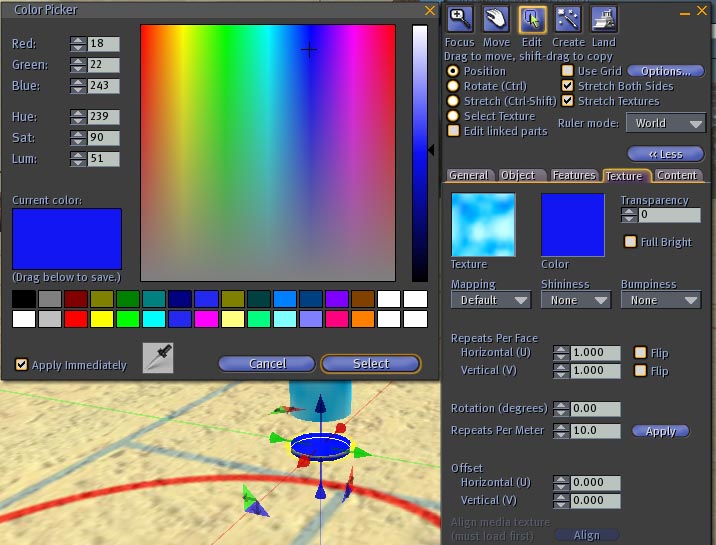Click the Hue value stepper arrows
716x545 pixels.
click(78, 117)
